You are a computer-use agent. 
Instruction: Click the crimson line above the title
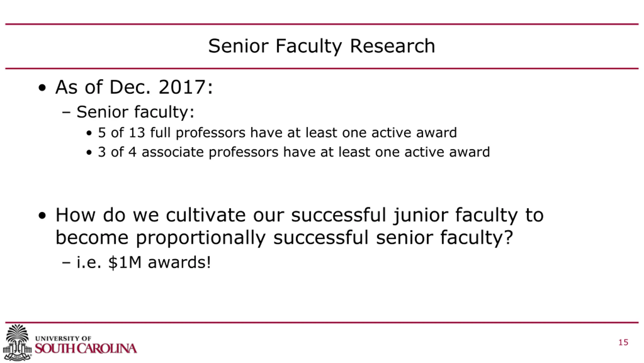click(322, 24)
